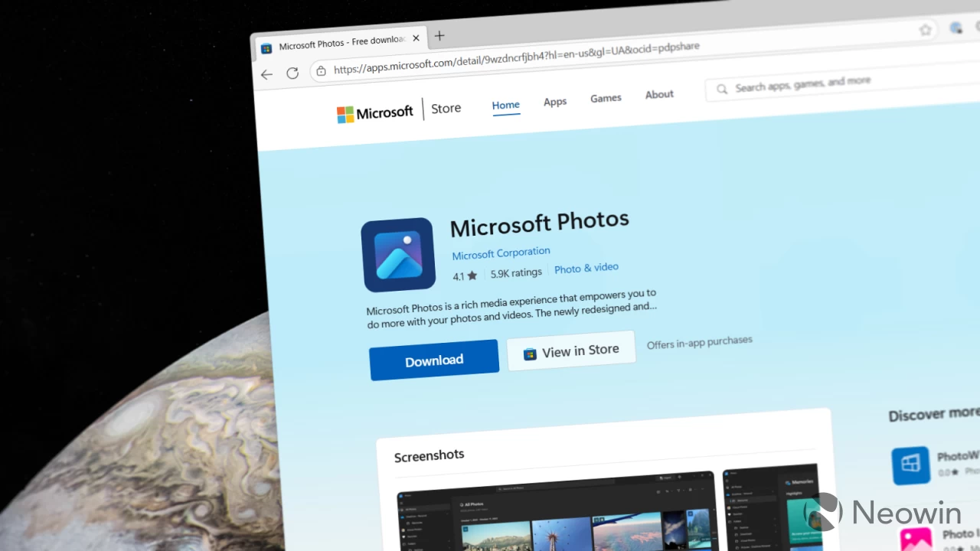The width and height of the screenshot is (980, 551).
Task: Reload the page with the refresh icon
Action: (292, 73)
